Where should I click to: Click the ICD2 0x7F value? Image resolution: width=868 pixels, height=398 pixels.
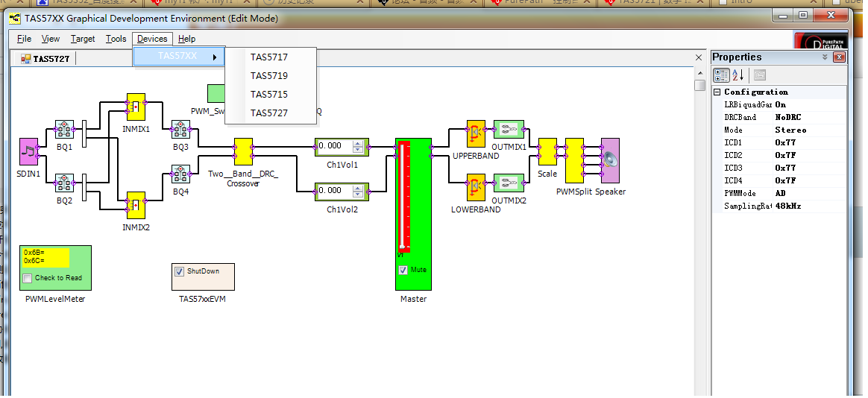tap(785, 156)
